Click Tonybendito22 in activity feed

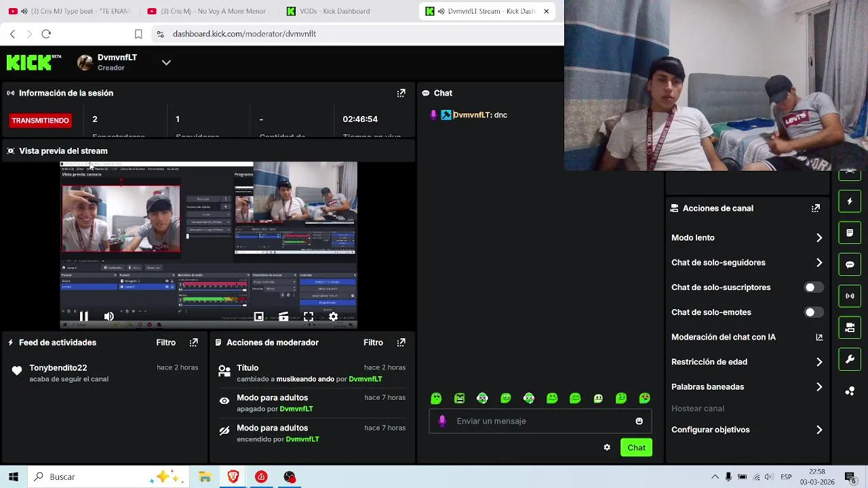click(58, 367)
